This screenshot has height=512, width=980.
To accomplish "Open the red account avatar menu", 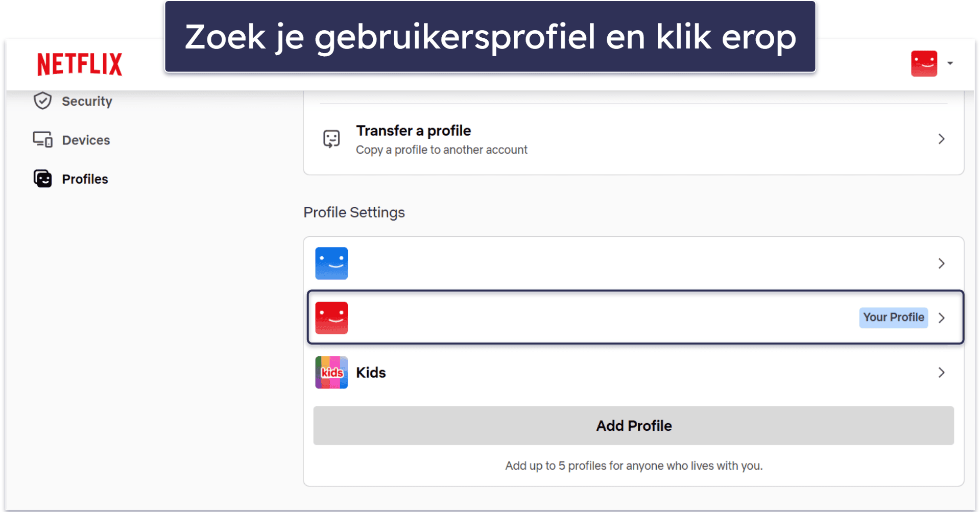I will pyautogui.click(x=924, y=63).
